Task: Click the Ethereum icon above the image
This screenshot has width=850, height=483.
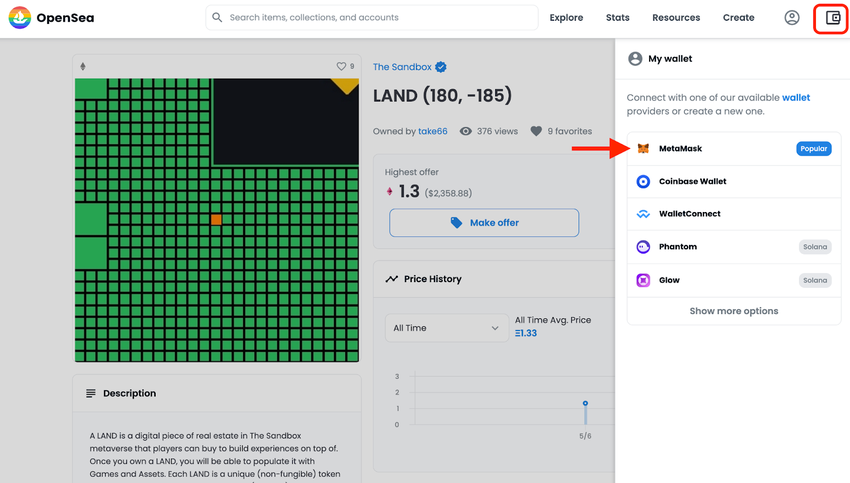Action: click(x=83, y=66)
